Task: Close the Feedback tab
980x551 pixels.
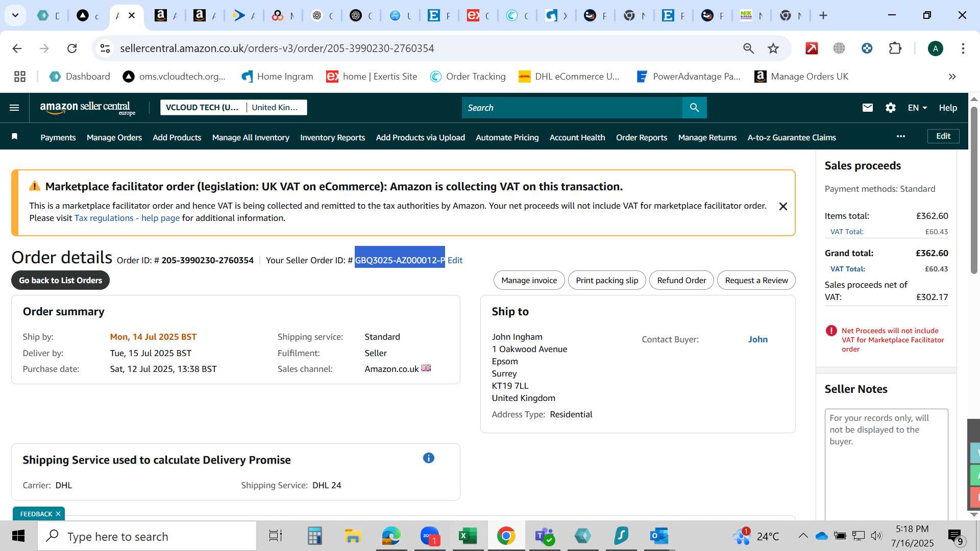Action: pyautogui.click(x=58, y=514)
